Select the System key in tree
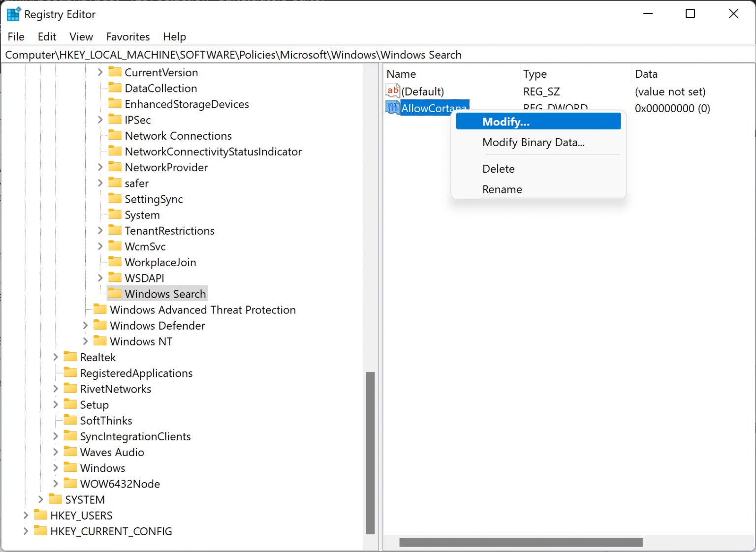The image size is (756, 552). (x=142, y=215)
